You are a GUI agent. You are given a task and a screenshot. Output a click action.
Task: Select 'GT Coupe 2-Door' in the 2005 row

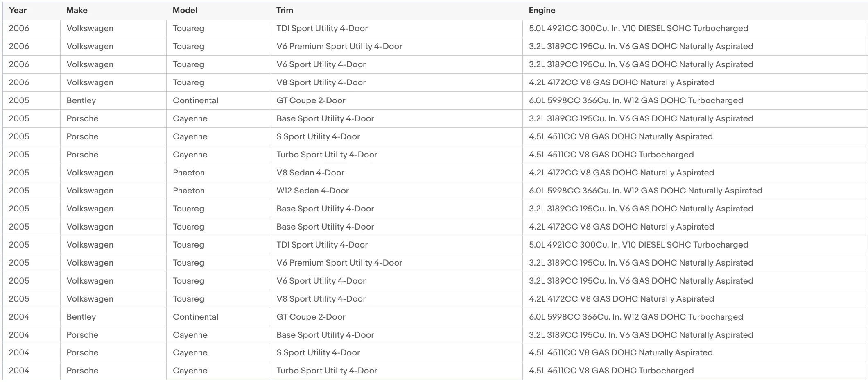click(311, 100)
